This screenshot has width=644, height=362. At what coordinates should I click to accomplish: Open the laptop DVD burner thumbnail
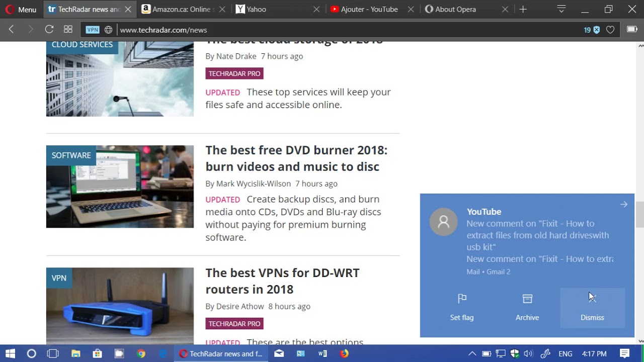click(120, 187)
